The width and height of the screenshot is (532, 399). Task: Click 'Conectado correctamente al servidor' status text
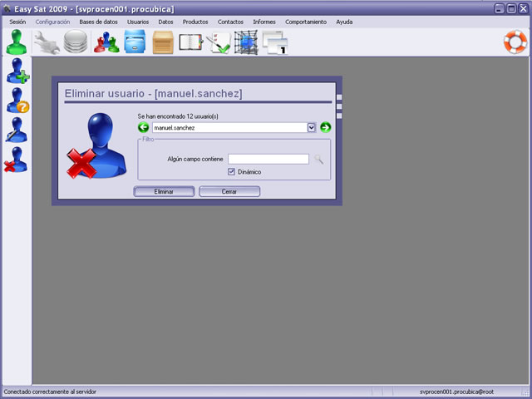pyautogui.click(x=50, y=392)
